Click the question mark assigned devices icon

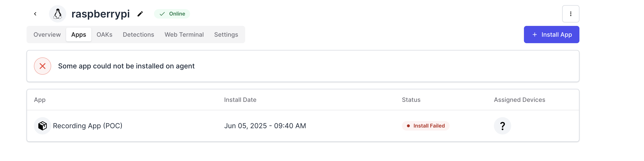pos(502,126)
